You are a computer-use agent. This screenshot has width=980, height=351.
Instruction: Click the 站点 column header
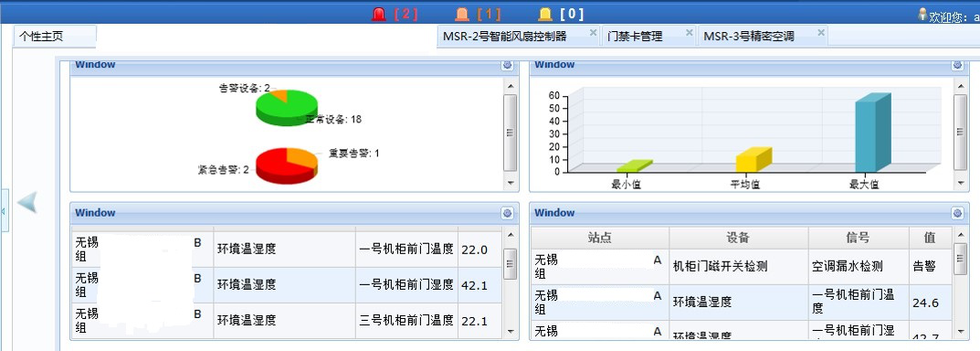(x=600, y=238)
